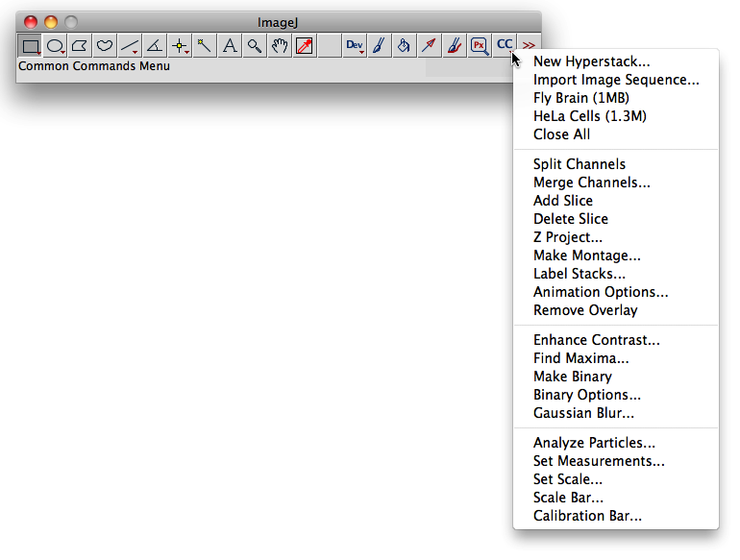
Task: Minimize ImageJ window with yellow button
Action: coord(51,22)
